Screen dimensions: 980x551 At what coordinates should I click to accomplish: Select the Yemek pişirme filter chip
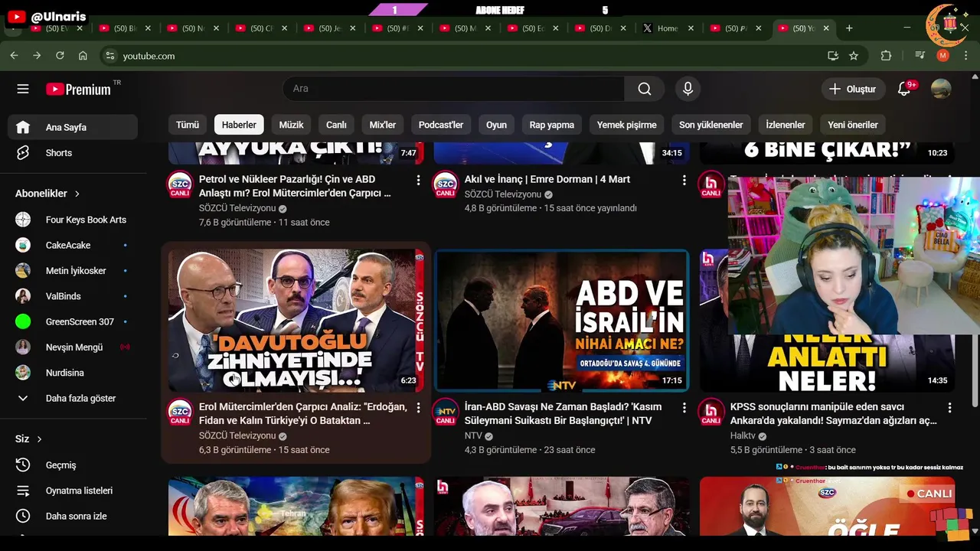pyautogui.click(x=627, y=125)
